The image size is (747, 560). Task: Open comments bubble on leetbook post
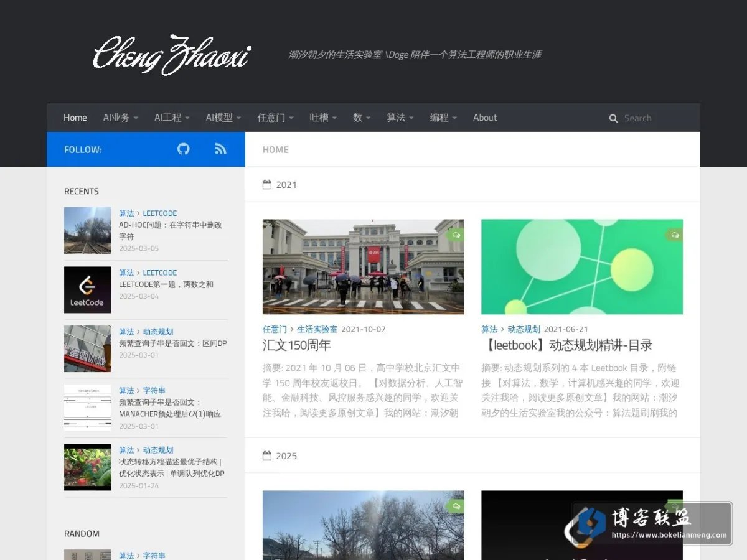(675, 235)
